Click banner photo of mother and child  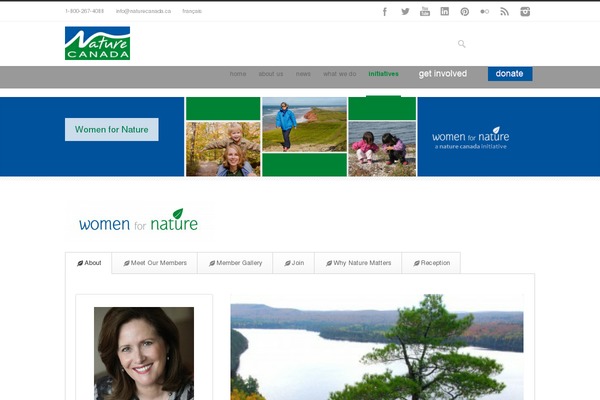pyautogui.click(x=223, y=149)
